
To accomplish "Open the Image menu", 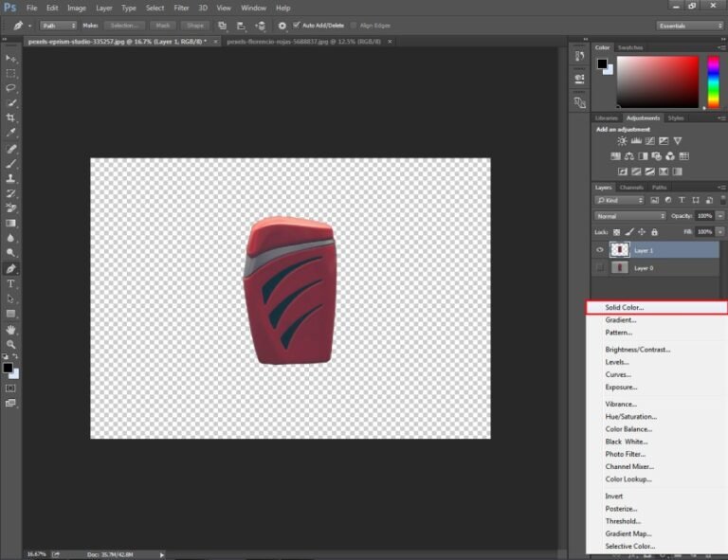I will click(x=77, y=8).
